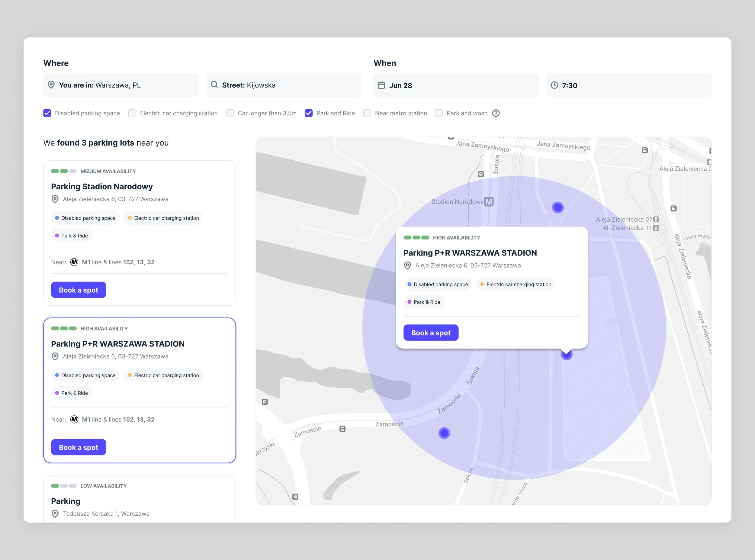Click the clock icon beside 7:30

point(554,85)
